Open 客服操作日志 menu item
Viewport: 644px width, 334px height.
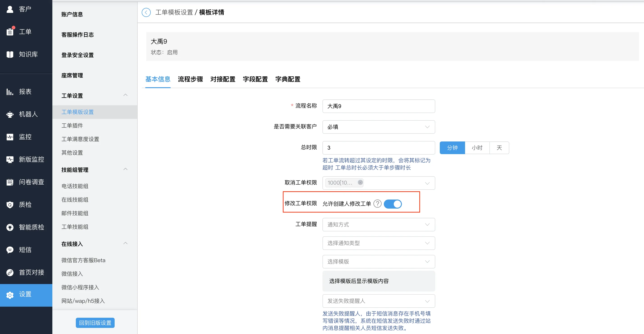click(x=77, y=35)
